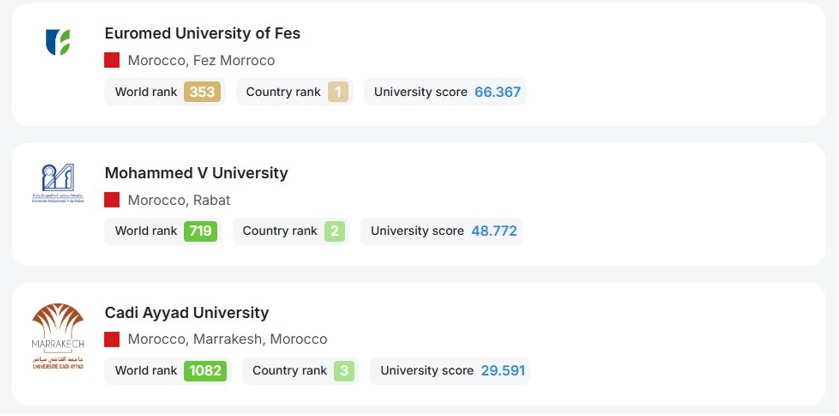The width and height of the screenshot is (839, 416).
Task: Click the university score 48.772 value
Action: coord(494,231)
